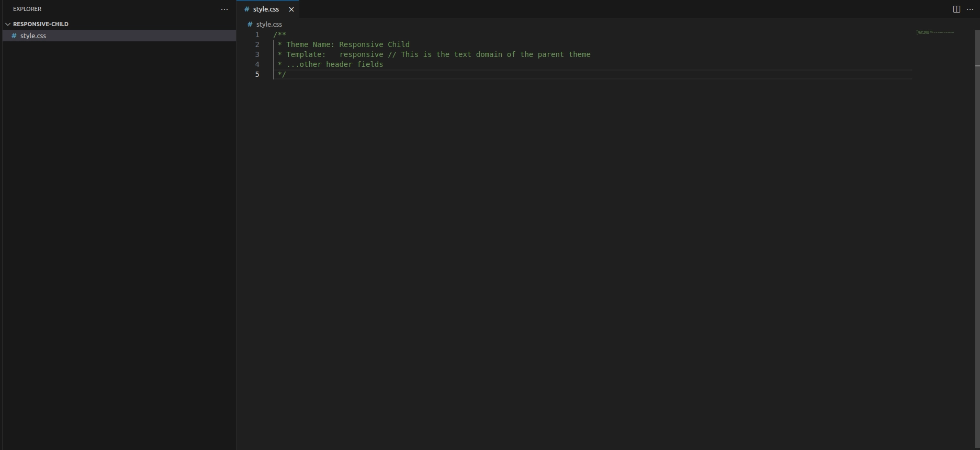This screenshot has width=980, height=450.
Task: Open editor more actions menu
Action: point(970,9)
